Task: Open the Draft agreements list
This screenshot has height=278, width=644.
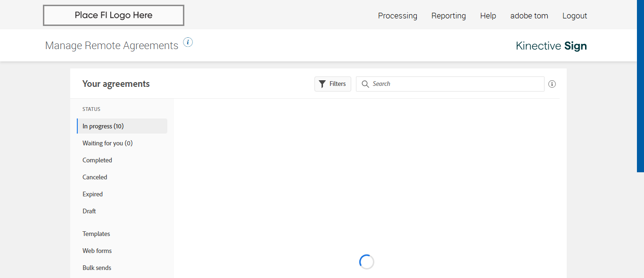Action: (89, 211)
